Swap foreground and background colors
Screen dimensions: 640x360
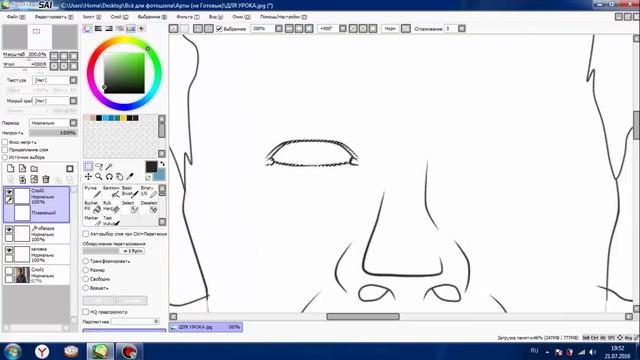(x=162, y=164)
